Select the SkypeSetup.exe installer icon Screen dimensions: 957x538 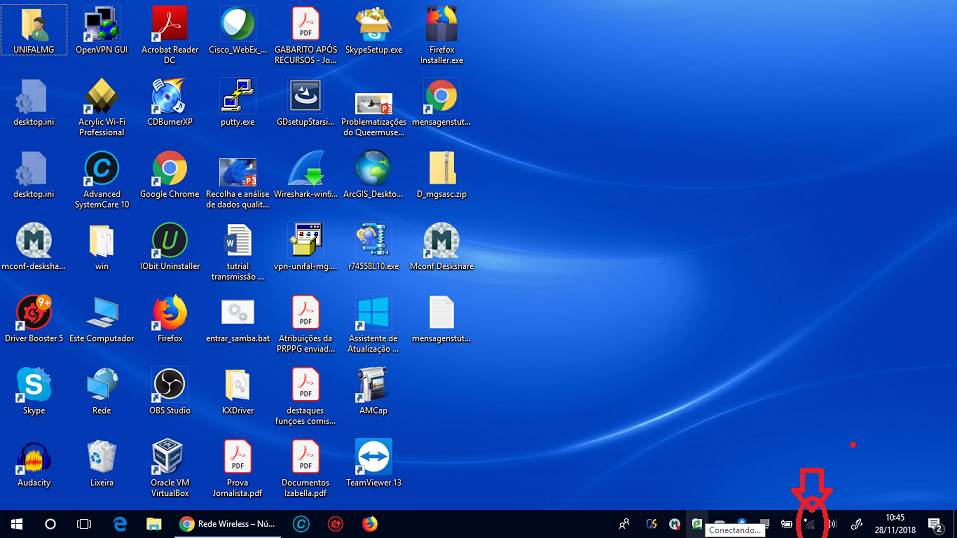[374, 29]
